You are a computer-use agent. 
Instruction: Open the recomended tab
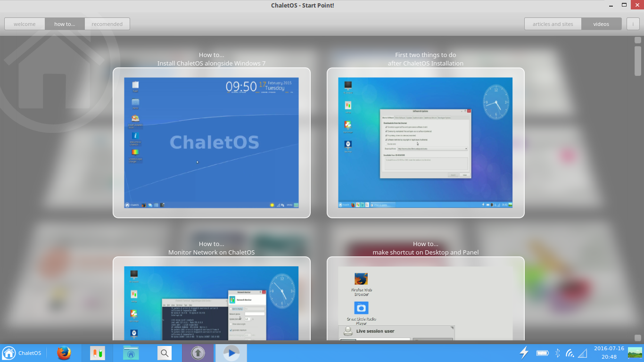[107, 24]
